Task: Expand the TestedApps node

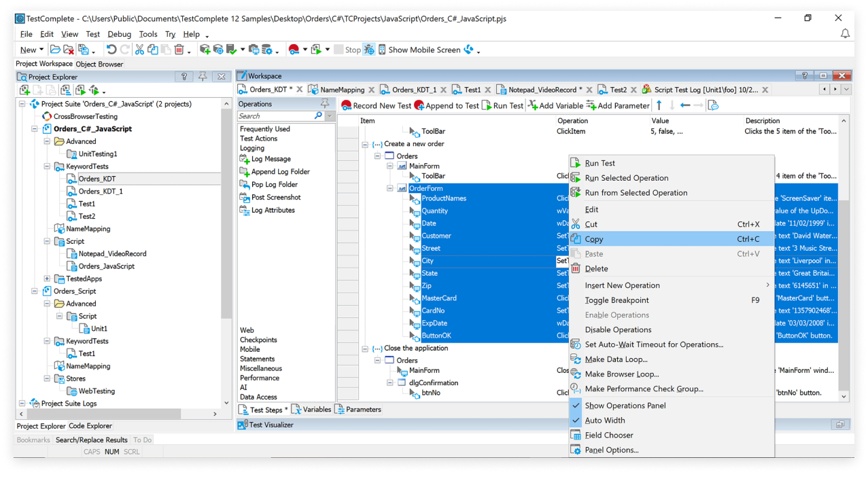Action: [x=47, y=279]
